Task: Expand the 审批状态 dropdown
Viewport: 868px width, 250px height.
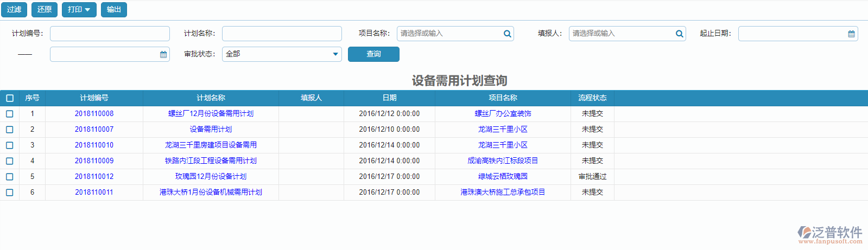Action: 335,54
